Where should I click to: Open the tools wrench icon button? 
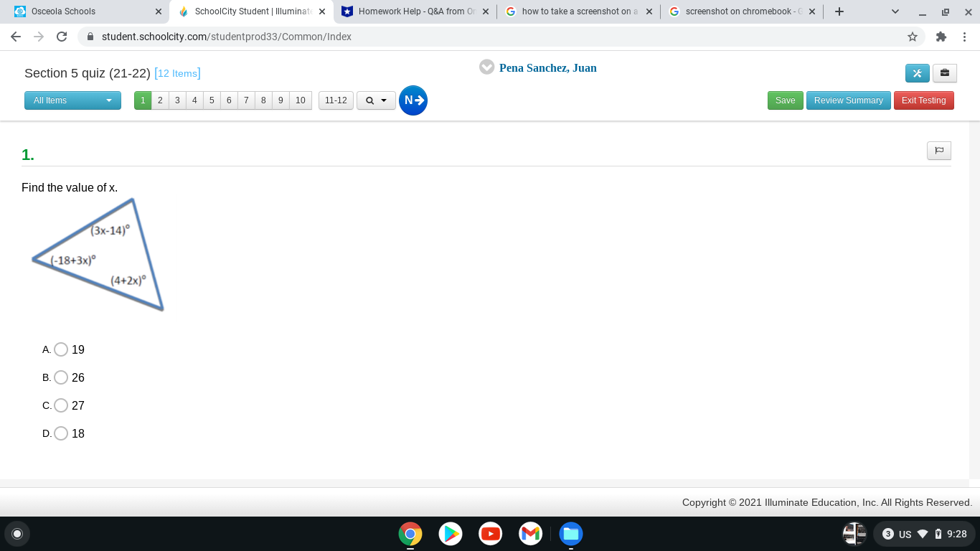click(x=918, y=73)
